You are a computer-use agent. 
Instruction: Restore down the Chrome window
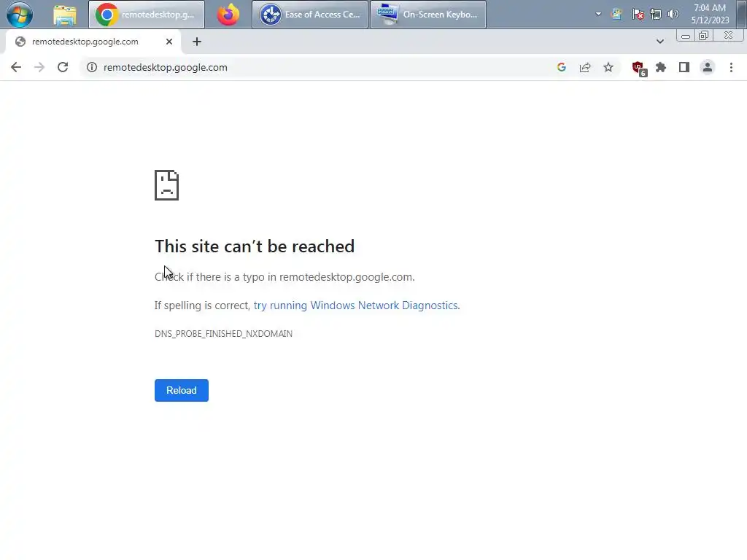[x=704, y=36]
